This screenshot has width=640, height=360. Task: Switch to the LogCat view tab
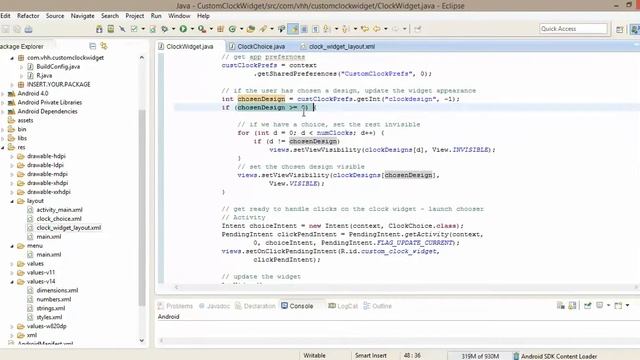click(343, 306)
